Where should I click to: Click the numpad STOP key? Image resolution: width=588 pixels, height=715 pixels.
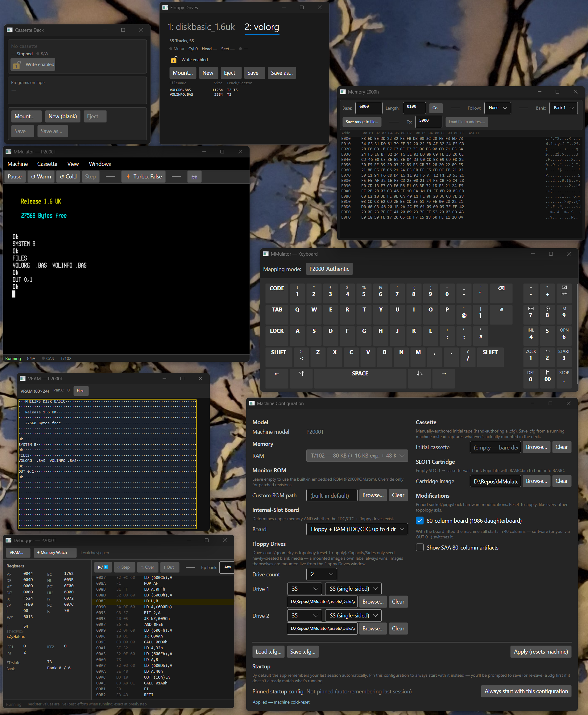[564, 378]
